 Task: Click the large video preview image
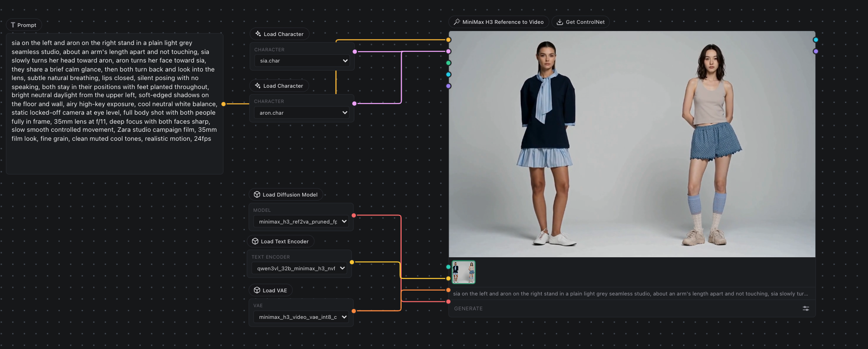pos(632,144)
